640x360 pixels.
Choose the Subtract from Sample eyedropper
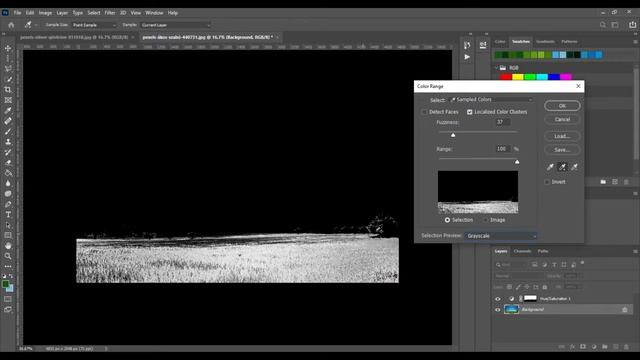pos(574,167)
